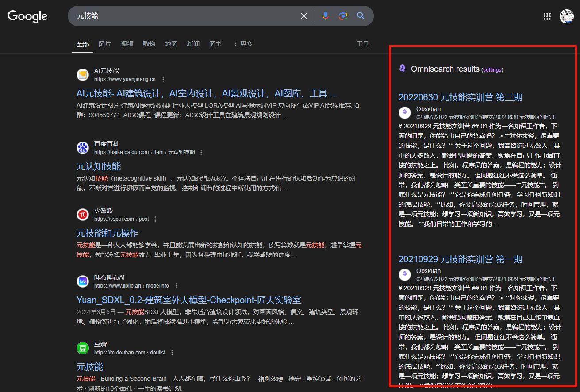Image resolution: width=580 pixels, height=392 pixels.
Task: Open note 20210929 元技能实训营 第一期
Action: pyautogui.click(x=461, y=259)
